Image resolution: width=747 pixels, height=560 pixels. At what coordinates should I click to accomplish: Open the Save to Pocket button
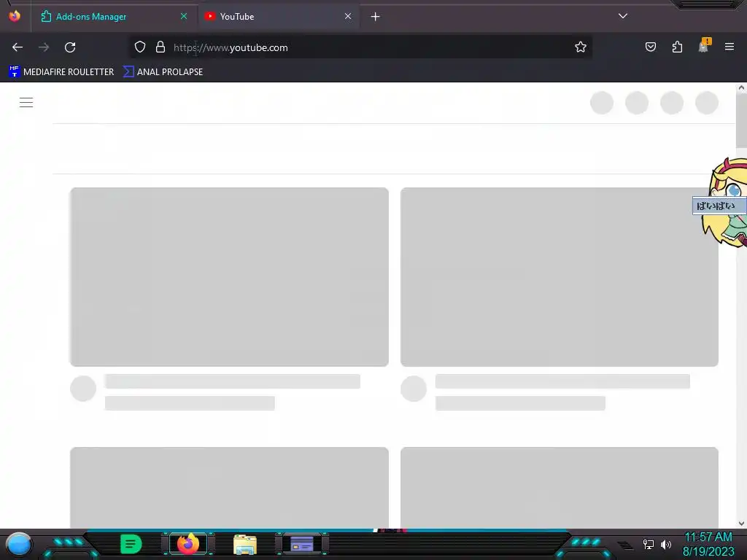coord(650,47)
